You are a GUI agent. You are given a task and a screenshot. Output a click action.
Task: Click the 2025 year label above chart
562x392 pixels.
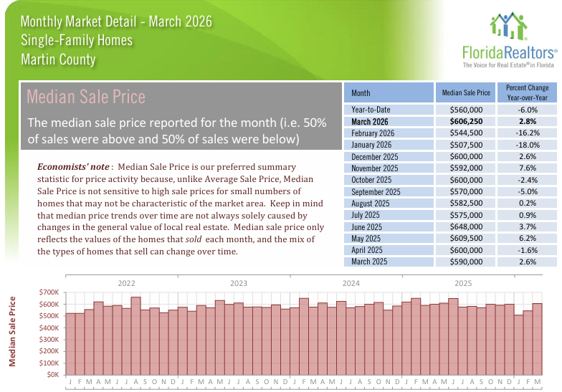click(x=463, y=284)
